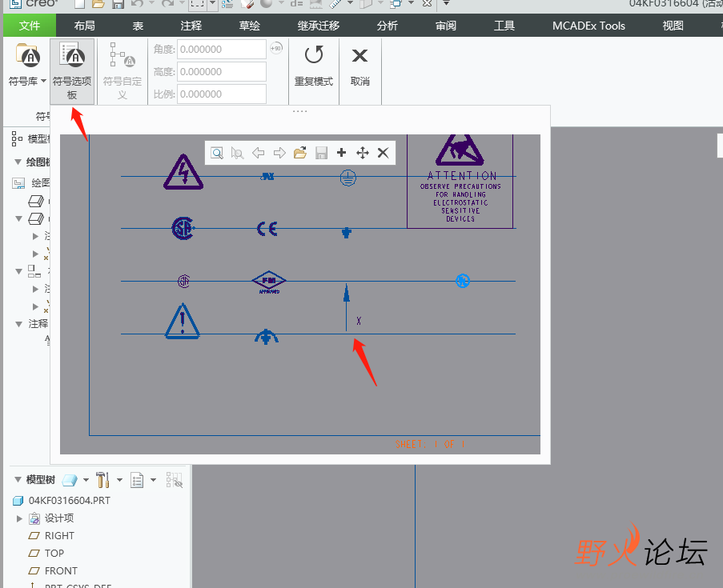Click the plus icon in palette toolbar

(x=342, y=153)
